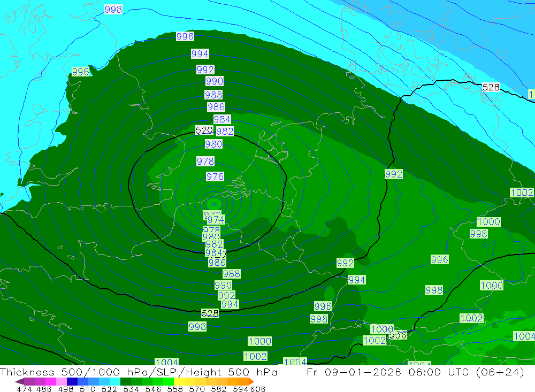
Task: Click the 976 isobar label
Action: [x=215, y=176]
